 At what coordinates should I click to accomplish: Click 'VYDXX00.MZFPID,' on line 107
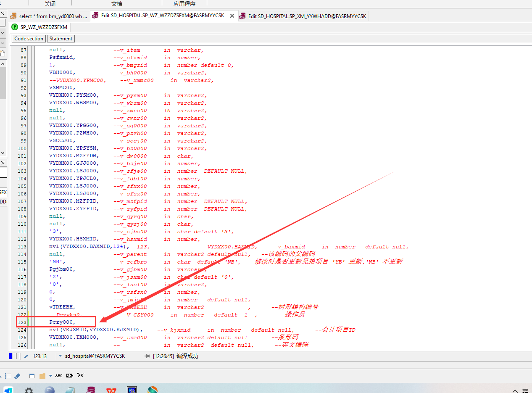point(74,201)
